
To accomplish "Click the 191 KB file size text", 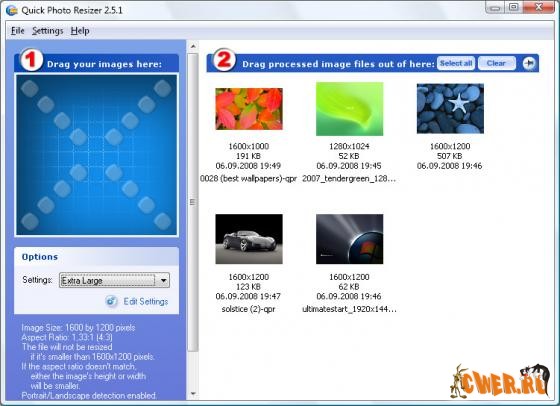I will (249, 156).
